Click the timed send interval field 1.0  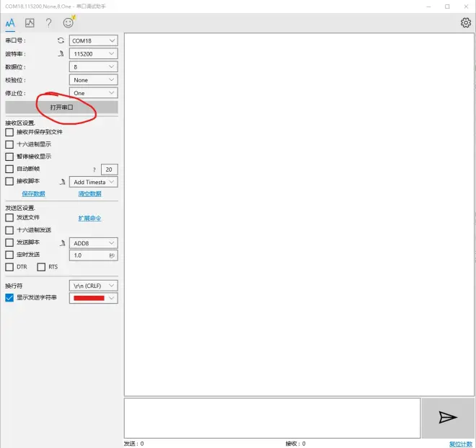pyautogui.click(x=93, y=255)
